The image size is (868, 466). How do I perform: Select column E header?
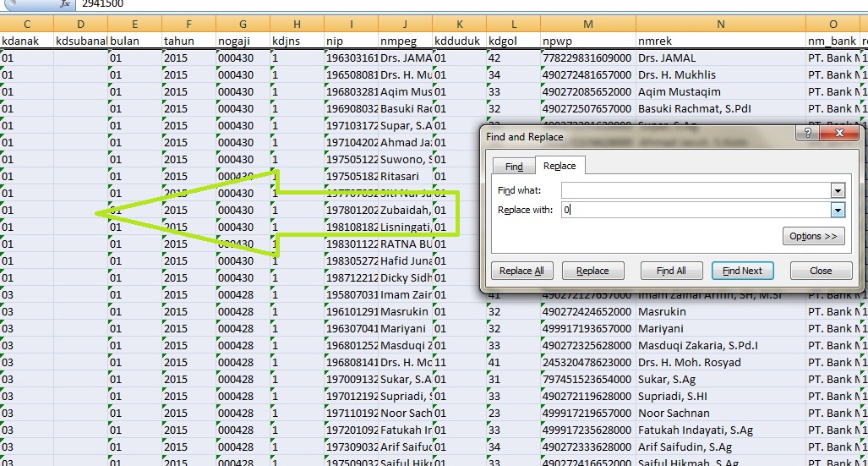pyautogui.click(x=134, y=24)
